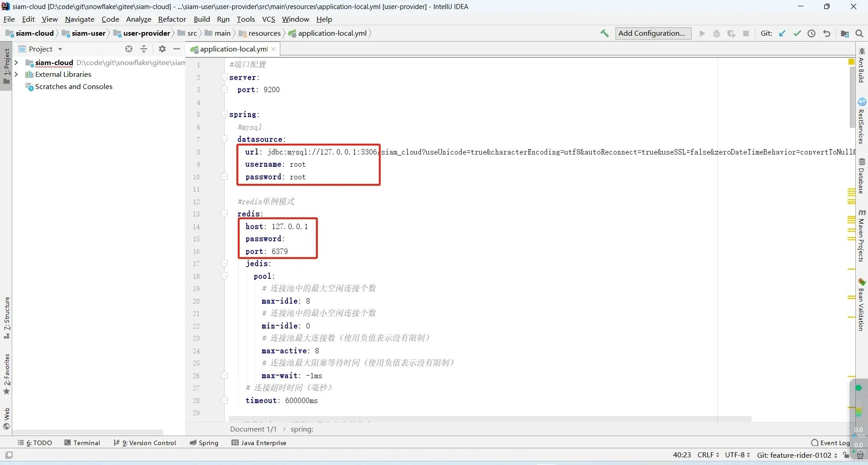Hide the Project tool window panel
This screenshot has height=465, width=868.
click(x=177, y=49)
